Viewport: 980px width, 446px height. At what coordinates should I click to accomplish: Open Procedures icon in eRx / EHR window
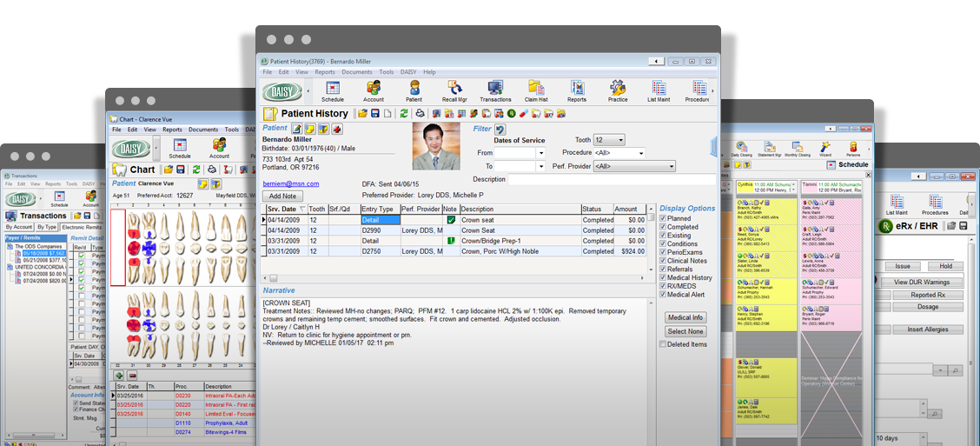pos(935,205)
